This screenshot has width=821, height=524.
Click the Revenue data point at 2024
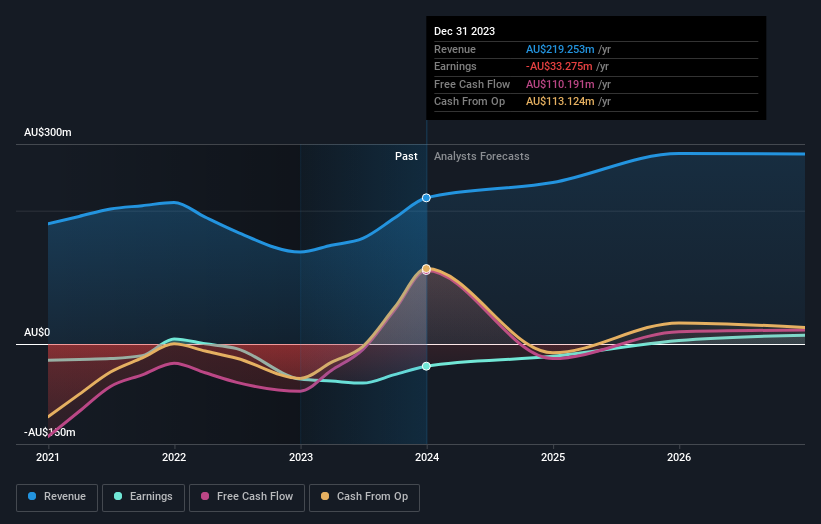click(x=426, y=198)
